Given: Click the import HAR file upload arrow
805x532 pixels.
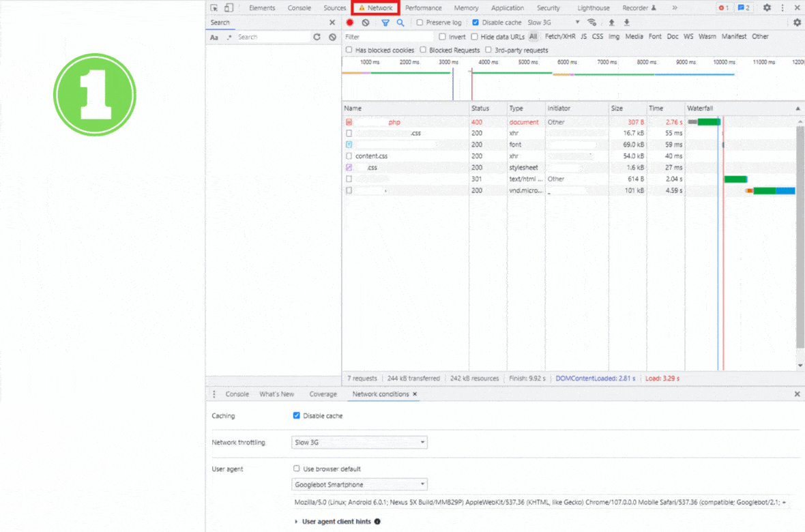Looking at the screenshot, I should tap(612, 23).
